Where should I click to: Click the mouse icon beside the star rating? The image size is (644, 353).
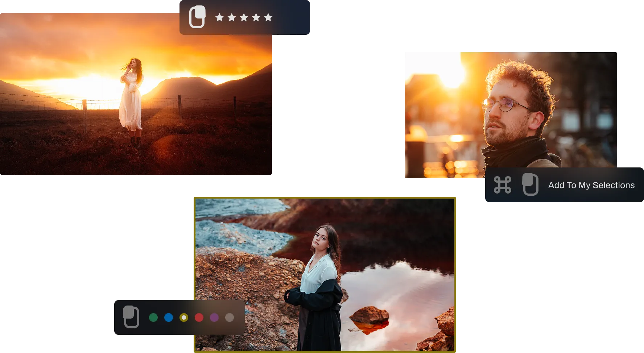[x=197, y=17]
